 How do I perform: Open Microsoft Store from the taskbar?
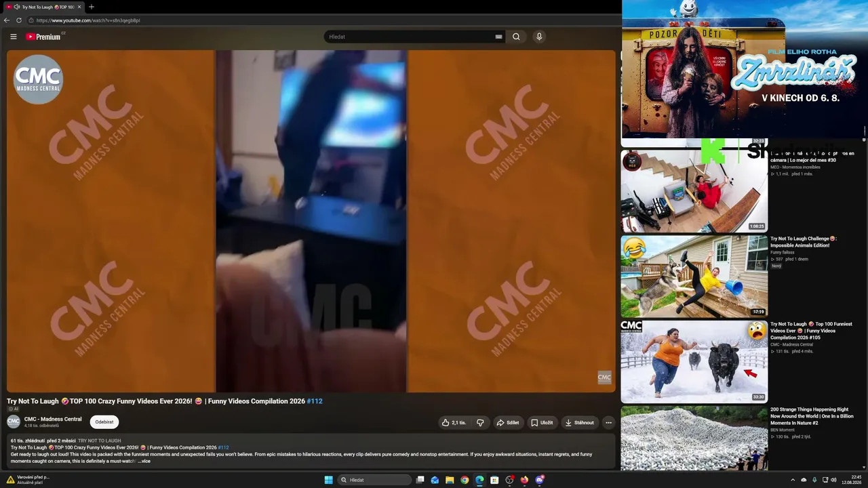click(494, 480)
